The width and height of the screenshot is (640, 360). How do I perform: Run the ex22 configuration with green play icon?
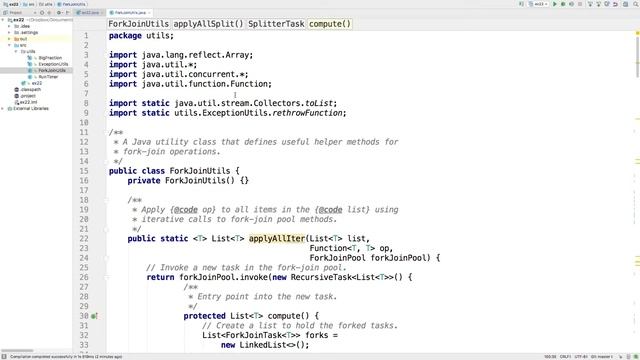coord(554,4)
